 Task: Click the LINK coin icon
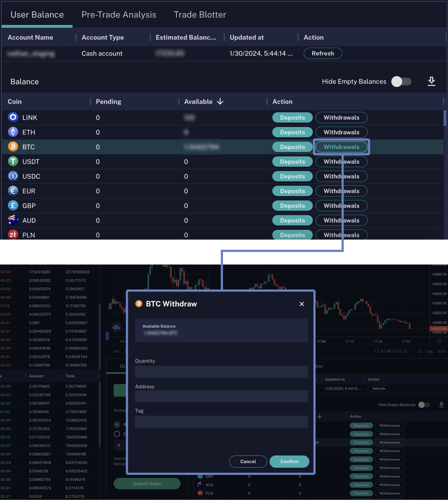tap(13, 117)
